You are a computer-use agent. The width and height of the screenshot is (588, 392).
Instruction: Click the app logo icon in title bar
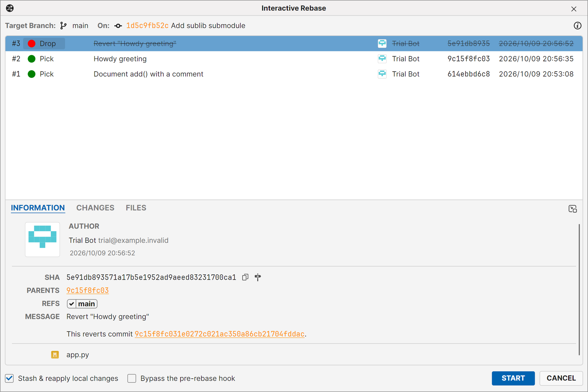(10, 8)
